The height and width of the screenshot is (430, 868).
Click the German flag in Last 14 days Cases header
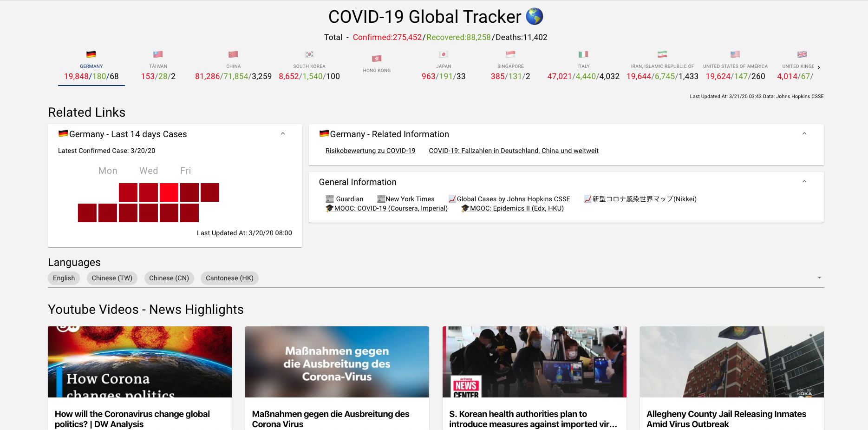pos(63,134)
